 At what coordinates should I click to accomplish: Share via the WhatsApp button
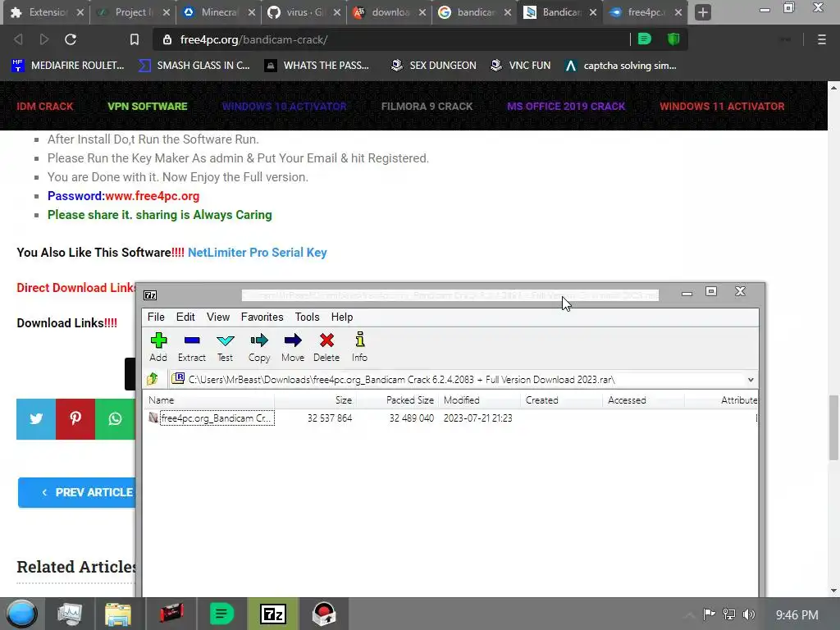pyautogui.click(x=115, y=419)
